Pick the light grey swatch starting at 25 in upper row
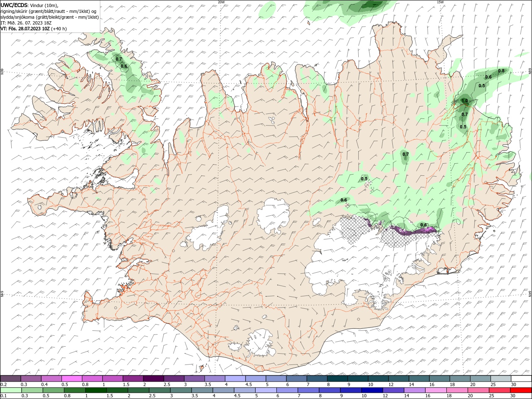The width and height of the screenshot is (532, 399). tap(500, 379)
